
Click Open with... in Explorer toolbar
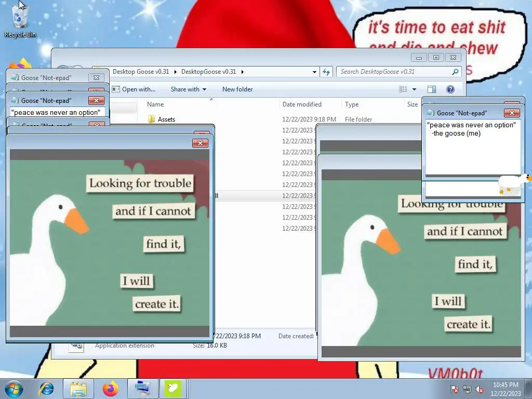point(134,89)
